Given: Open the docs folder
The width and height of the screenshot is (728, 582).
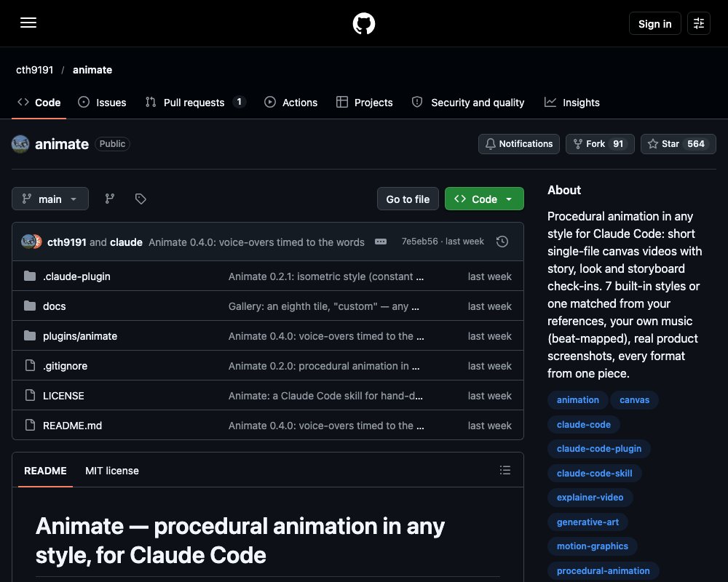Looking at the screenshot, I should point(55,306).
